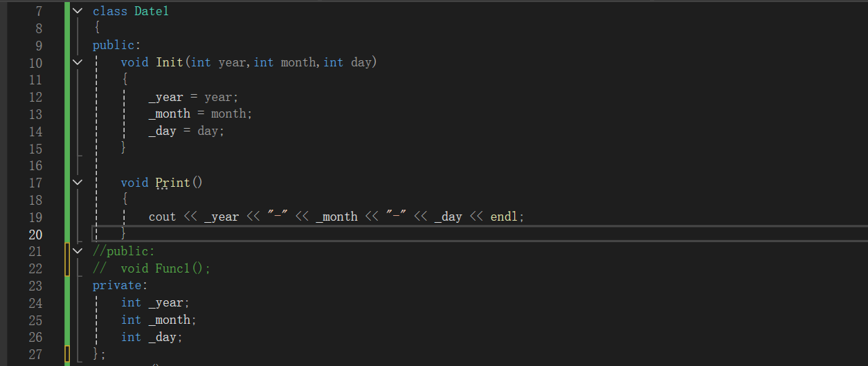The height and width of the screenshot is (366, 868).
Task: Place the cursor on endl in line 19
Action: pos(504,217)
